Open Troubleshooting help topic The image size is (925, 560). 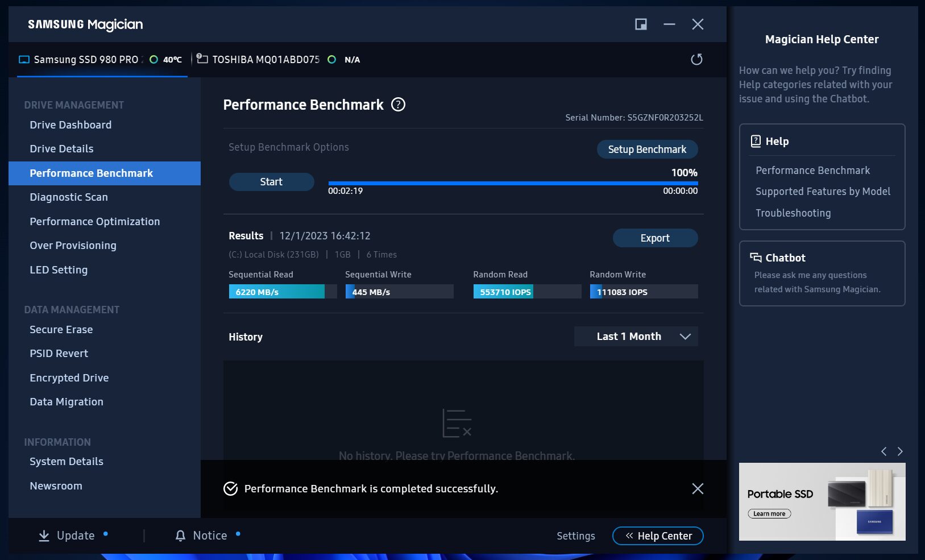point(793,213)
